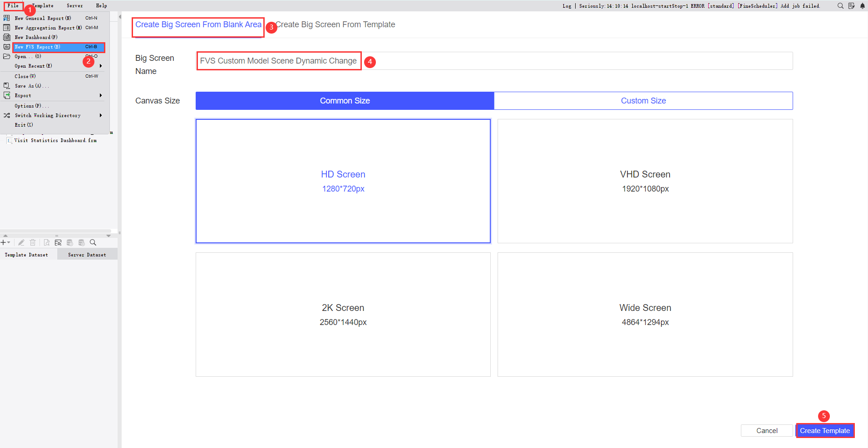
Task: Click the connection settings icon in dataset toolbar
Action: point(58,242)
